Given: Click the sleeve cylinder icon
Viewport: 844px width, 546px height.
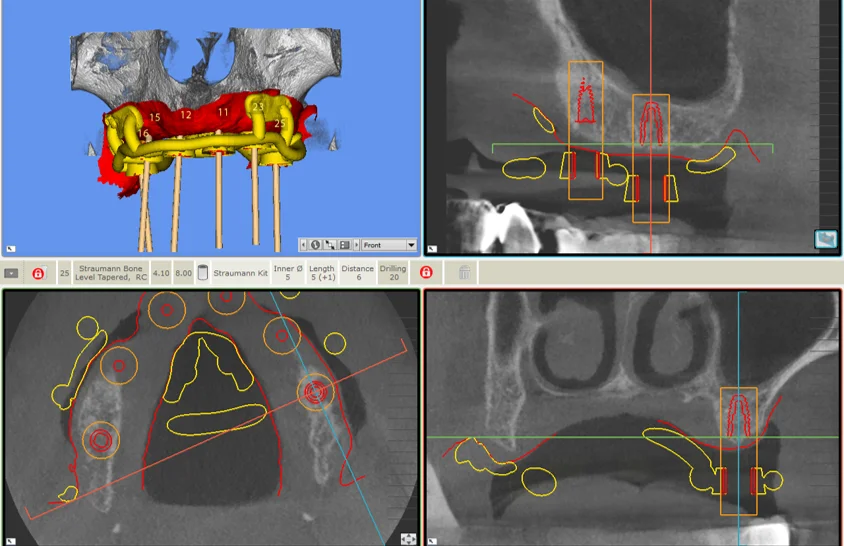Looking at the screenshot, I should pos(202,273).
